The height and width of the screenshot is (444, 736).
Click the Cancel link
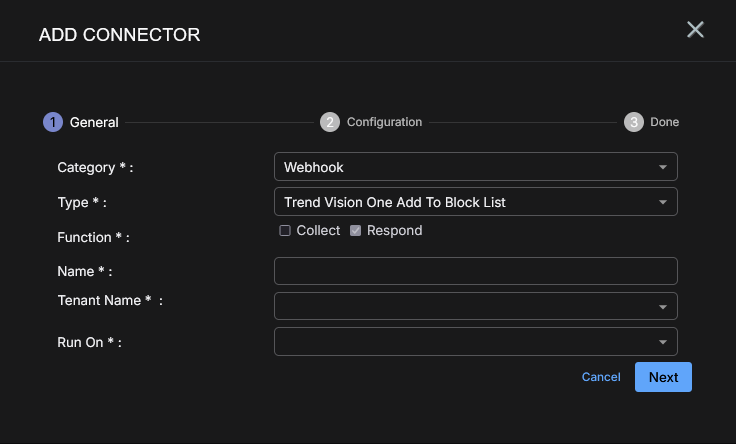tap(601, 377)
